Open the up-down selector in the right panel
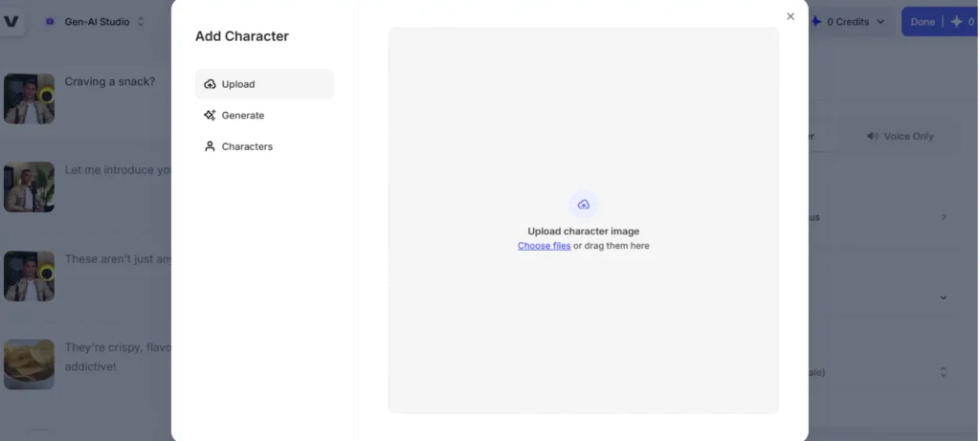This screenshot has width=980, height=441. click(943, 372)
